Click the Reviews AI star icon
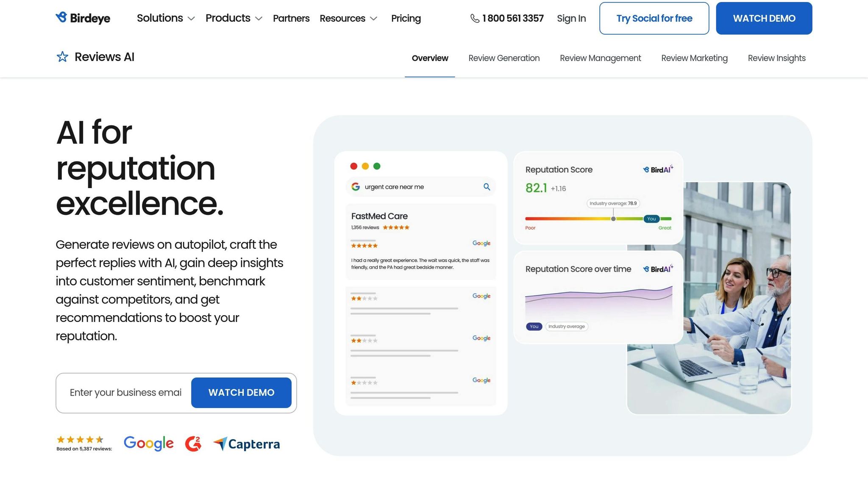 [62, 57]
